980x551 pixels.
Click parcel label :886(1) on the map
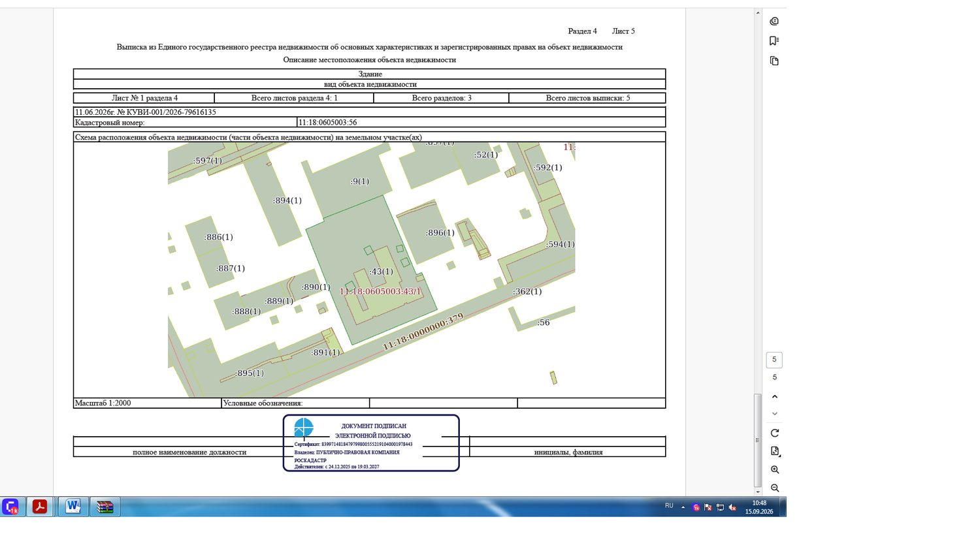tap(218, 238)
